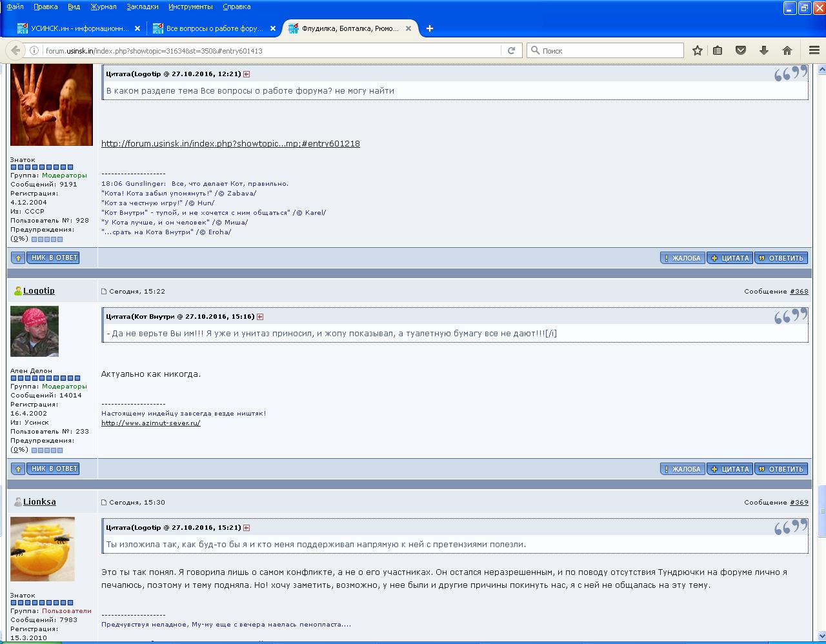This screenshot has width=826, height=644.
Task: Click 'ЦИТАТА' button under Logotip's post
Action: [730, 469]
